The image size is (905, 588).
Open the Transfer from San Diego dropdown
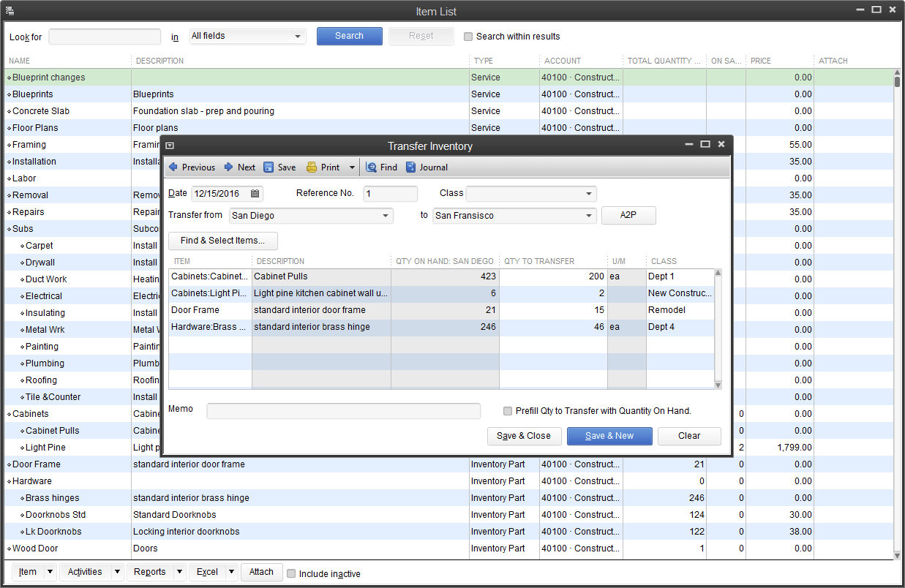click(x=386, y=216)
